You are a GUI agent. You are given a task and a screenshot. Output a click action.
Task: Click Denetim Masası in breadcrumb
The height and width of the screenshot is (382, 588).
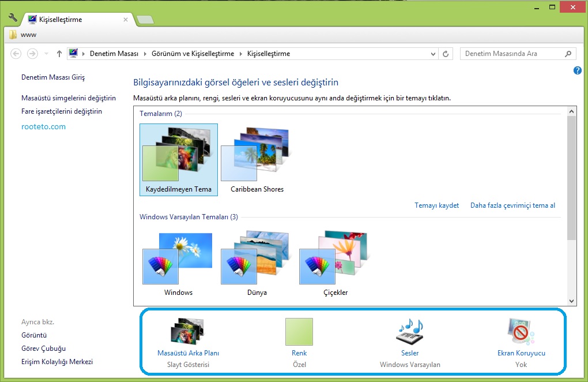114,54
